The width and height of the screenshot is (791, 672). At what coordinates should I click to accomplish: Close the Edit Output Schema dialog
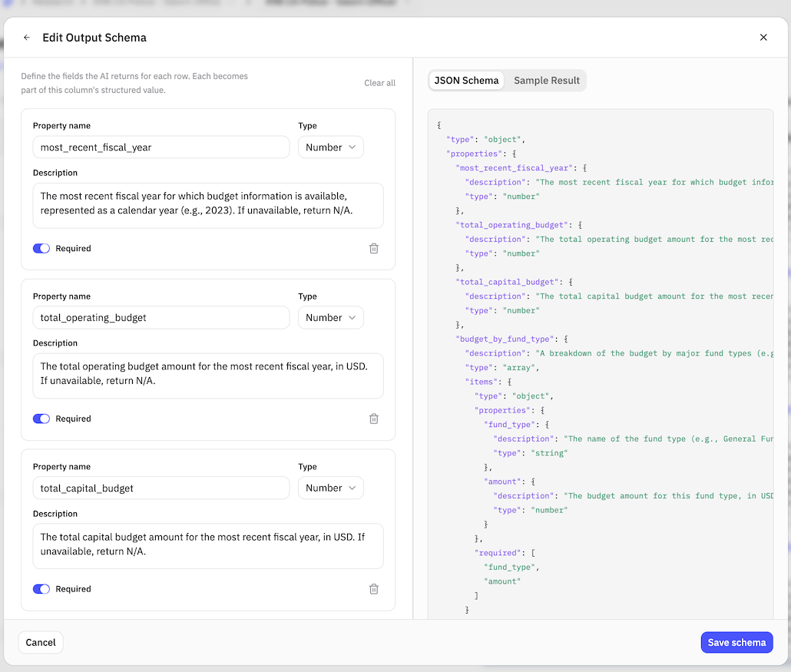coord(763,38)
